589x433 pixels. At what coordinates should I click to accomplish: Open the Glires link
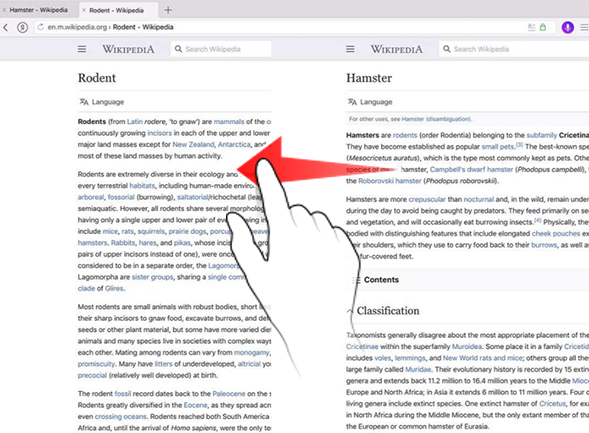click(114, 288)
